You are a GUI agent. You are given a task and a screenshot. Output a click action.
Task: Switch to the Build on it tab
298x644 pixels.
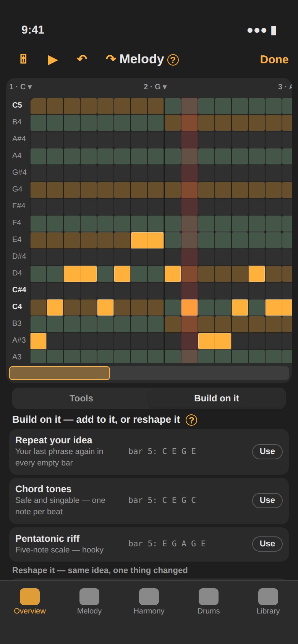point(217,398)
